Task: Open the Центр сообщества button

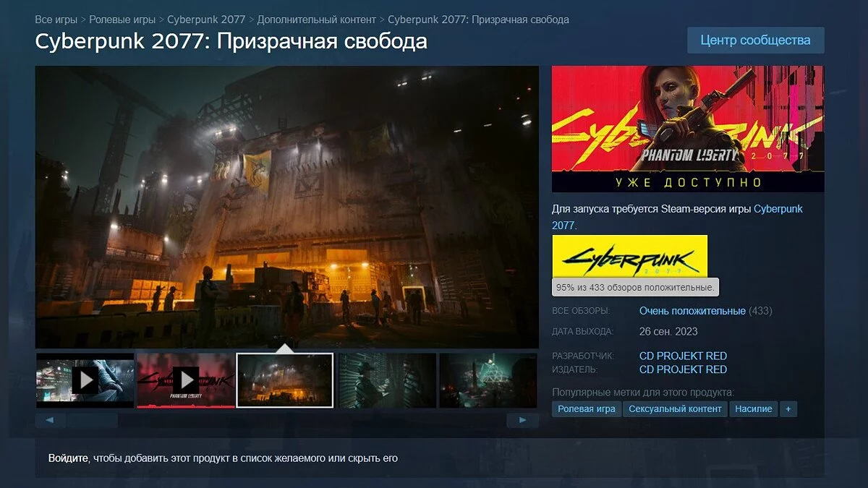Action: coord(756,40)
